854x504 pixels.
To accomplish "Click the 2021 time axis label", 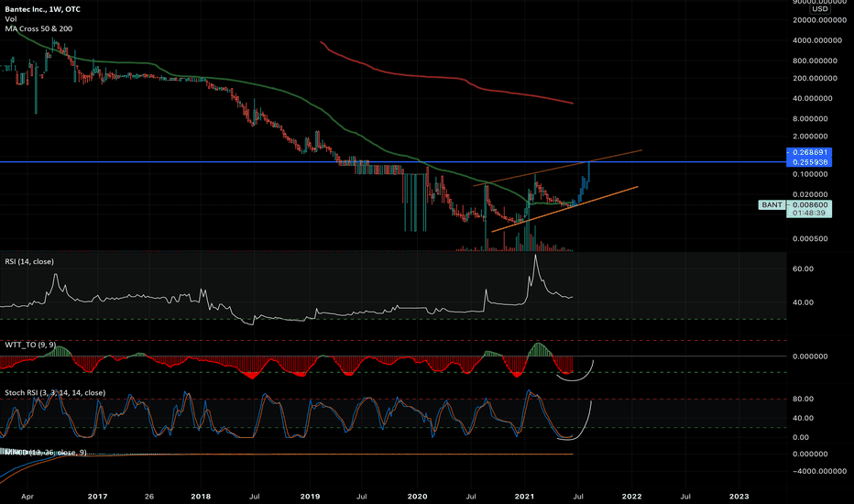I will tap(524, 497).
